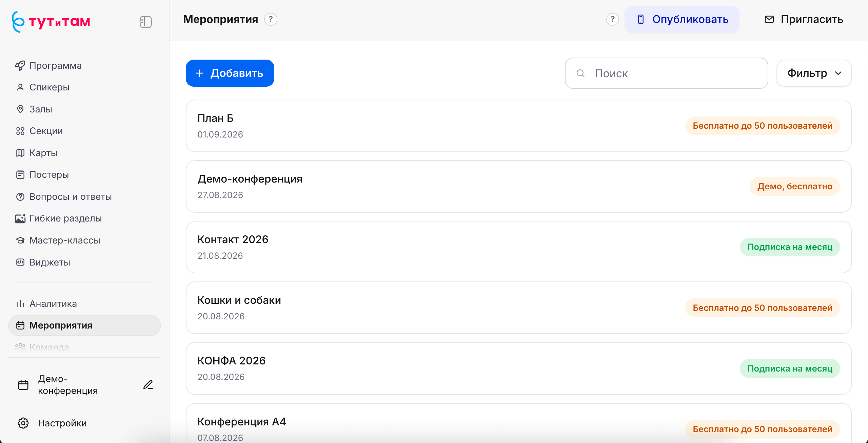Click the help icon left of Опубликовать
This screenshot has width=868, height=443.
coord(612,19)
